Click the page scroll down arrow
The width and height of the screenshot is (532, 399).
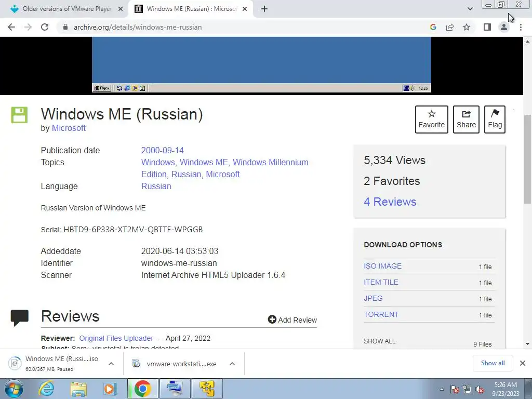pos(527,344)
